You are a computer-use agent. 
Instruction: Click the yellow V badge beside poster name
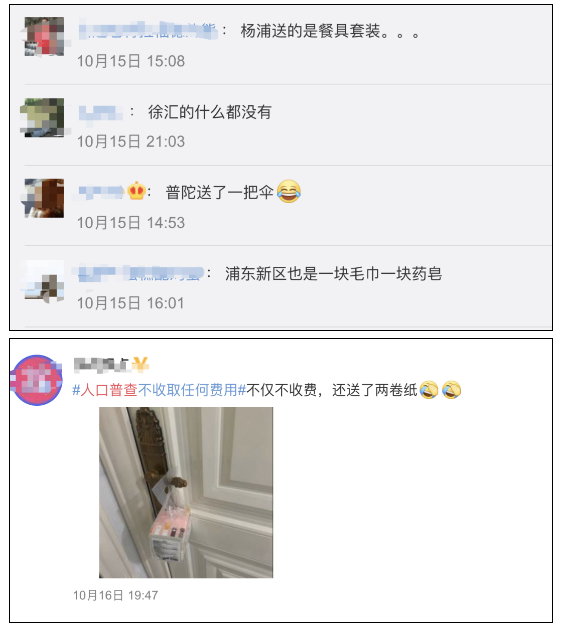140,364
